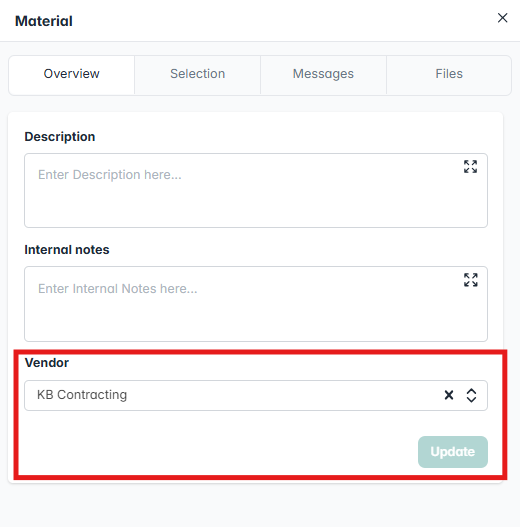The height and width of the screenshot is (527, 520).
Task: Click the 'Enter Internal Notes here...' placeholder text
Action: point(118,289)
